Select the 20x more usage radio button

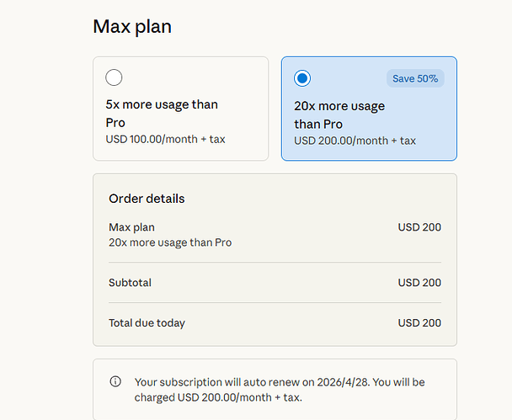302,78
